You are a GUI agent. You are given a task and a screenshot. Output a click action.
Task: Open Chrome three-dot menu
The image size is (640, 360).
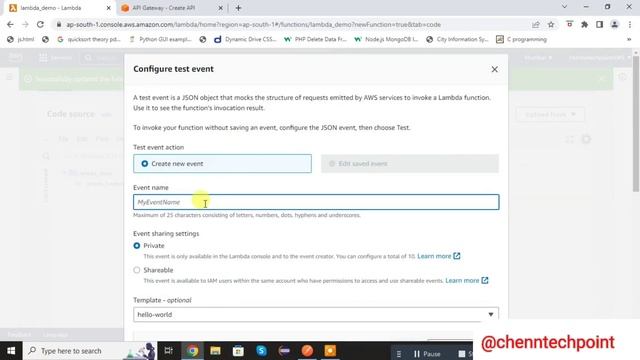[630, 24]
